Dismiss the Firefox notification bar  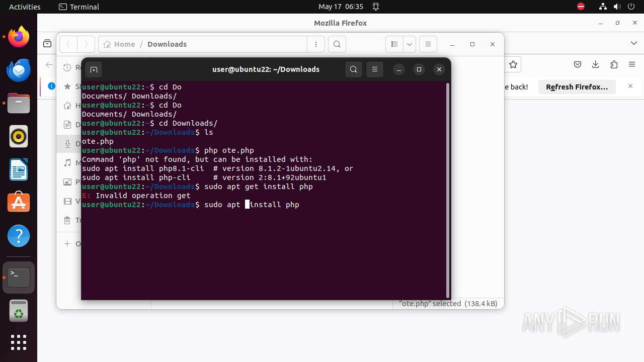(630, 86)
